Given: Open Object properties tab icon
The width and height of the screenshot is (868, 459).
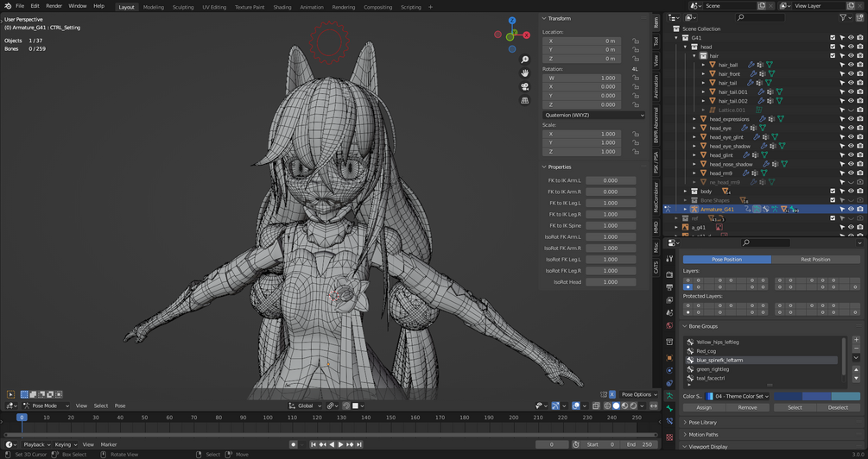Looking at the screenshot, I should click(x=670, y=358).
